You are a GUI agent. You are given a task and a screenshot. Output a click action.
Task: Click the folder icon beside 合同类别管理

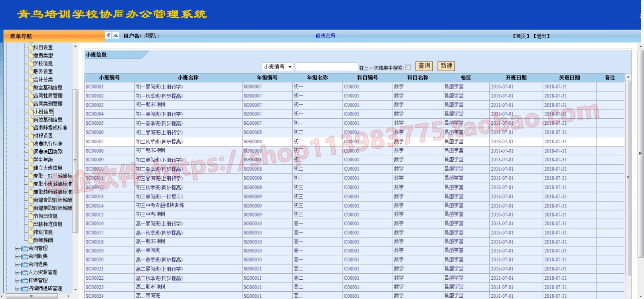pyautogui.click(x=31, y=104)
